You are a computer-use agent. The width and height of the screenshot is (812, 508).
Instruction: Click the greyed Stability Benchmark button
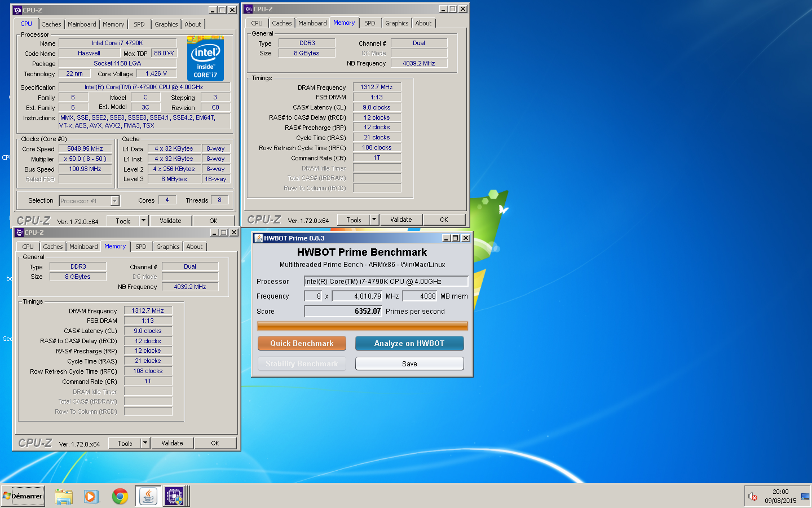pyautogui.click(x=302, y=364)
